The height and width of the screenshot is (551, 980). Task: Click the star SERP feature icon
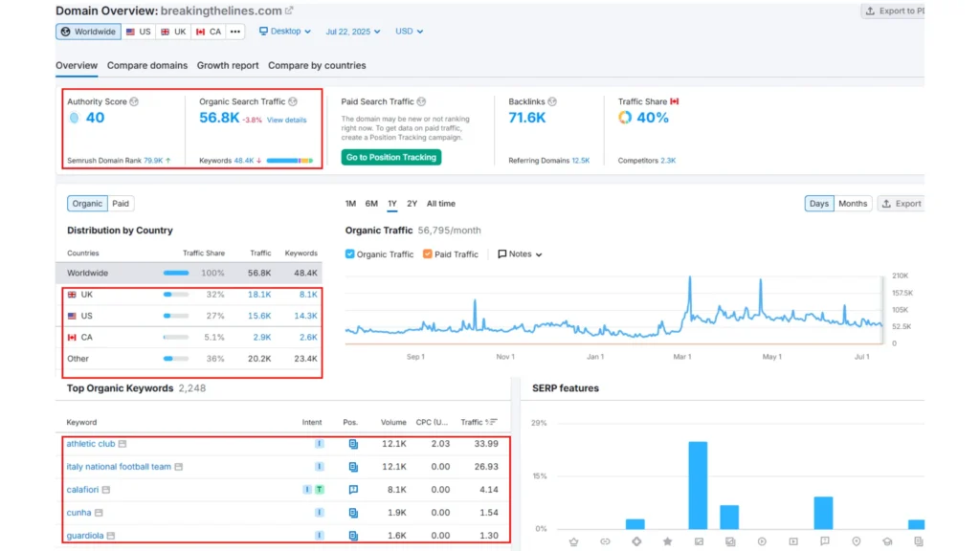tap(667, 541)
